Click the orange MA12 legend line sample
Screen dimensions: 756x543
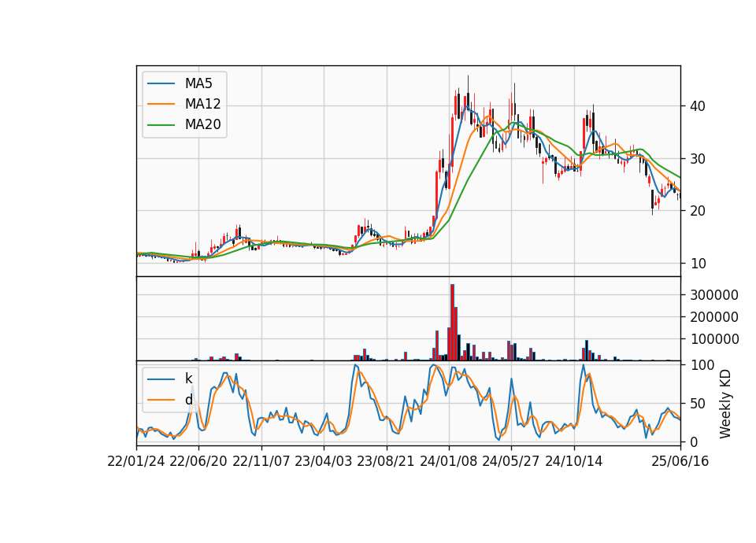click(161, 104)
